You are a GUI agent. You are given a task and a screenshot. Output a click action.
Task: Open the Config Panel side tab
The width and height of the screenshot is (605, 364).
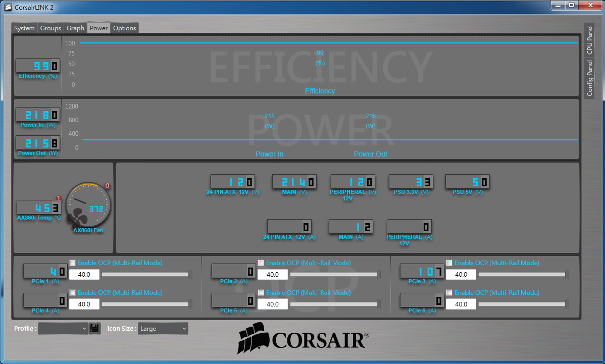point(589,78)
